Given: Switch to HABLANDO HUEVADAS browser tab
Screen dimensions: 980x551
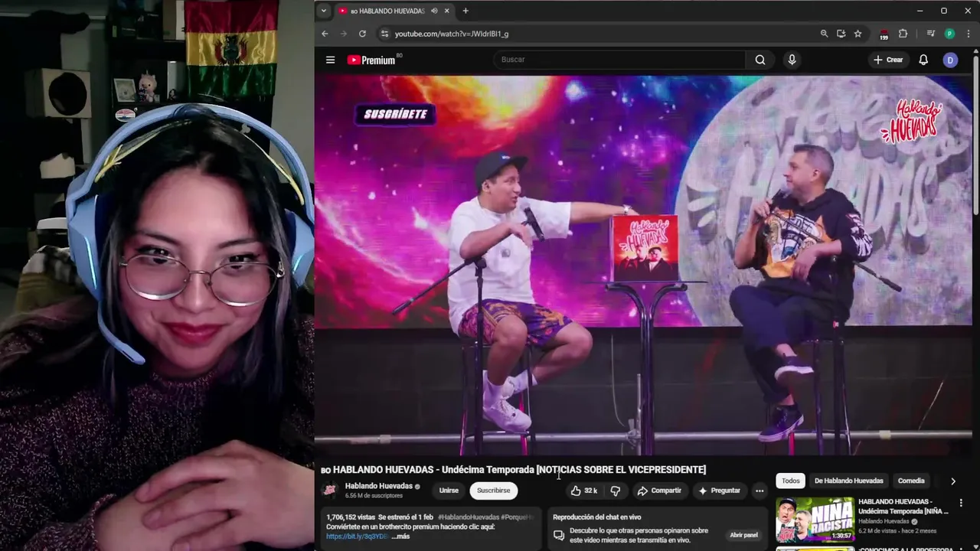Looking at the screenshot, I should coord(394,11).
